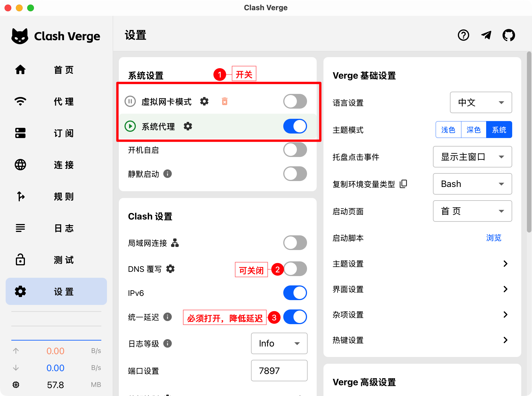Click the subscription server icon in the sidebar
The width and height of the screenshot is (532, 396).
20,133
